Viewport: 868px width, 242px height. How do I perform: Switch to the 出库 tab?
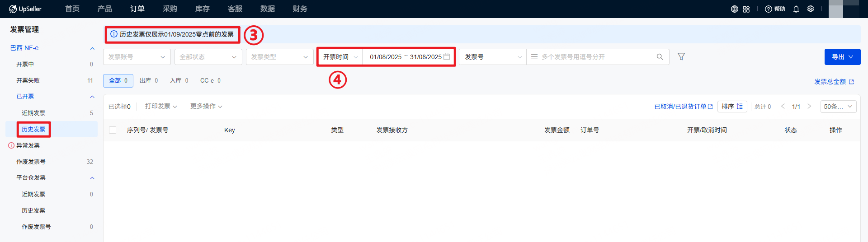(x=148, y=81)
